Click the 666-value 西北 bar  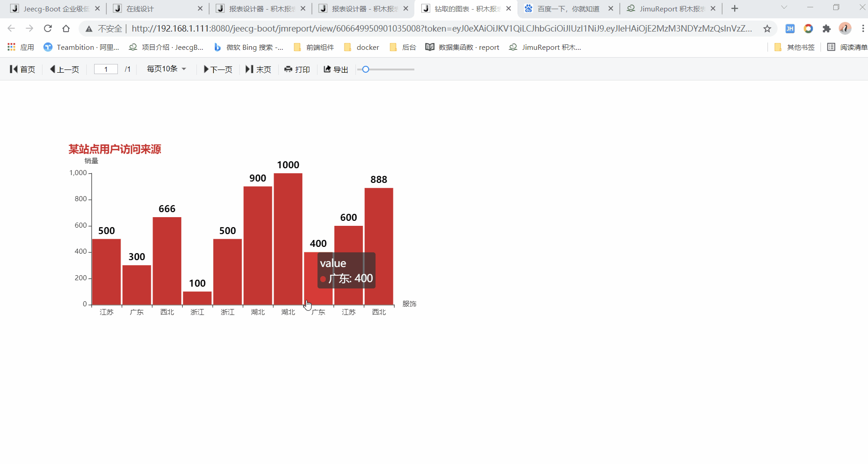[x=167, y=261]
